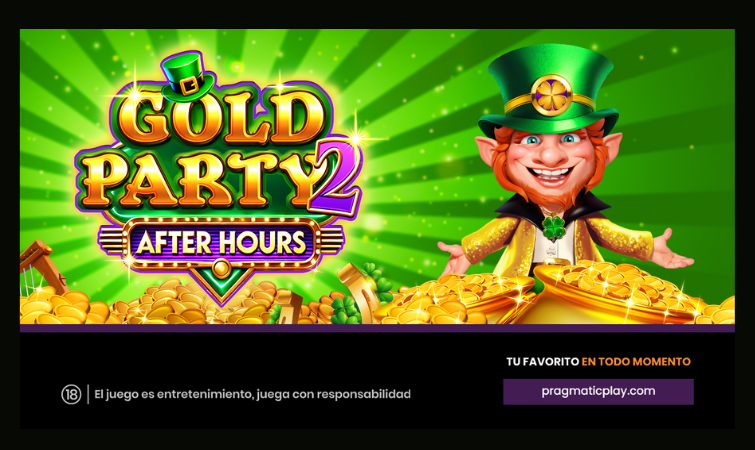This screenshot has width=755, height=450.
Task: Click the 18+ age restriction icon
Action: 71,395
